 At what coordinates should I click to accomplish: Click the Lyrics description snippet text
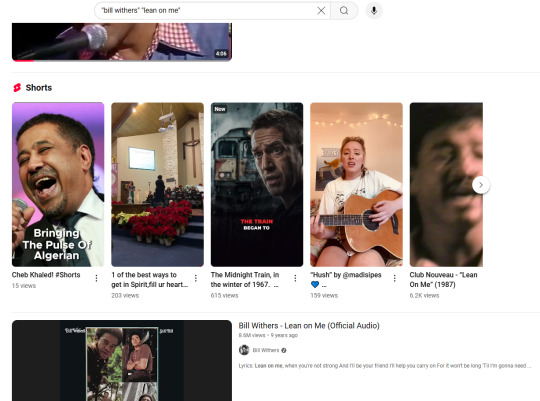pyautogui.click(x=385, y=366)
